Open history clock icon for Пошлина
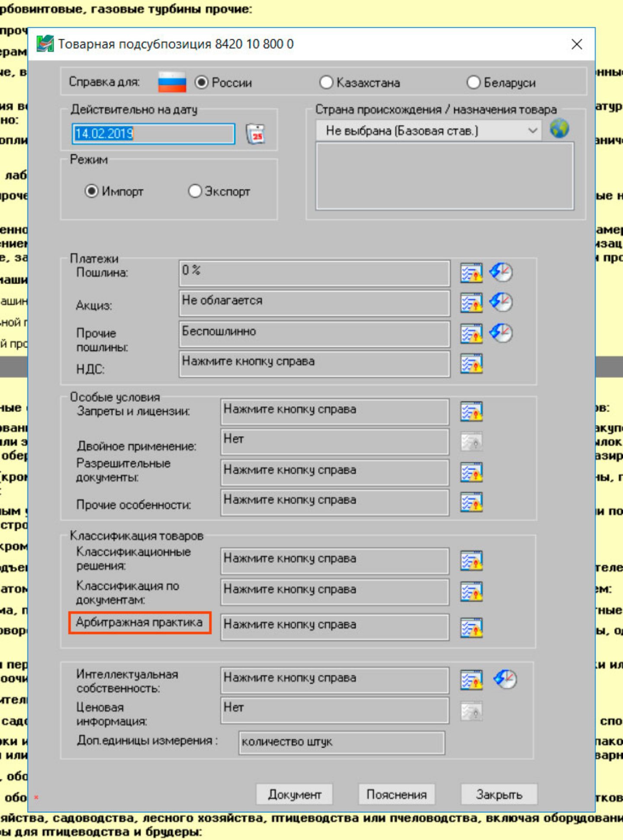Viewport: 623px width, 840px height. 501,272
